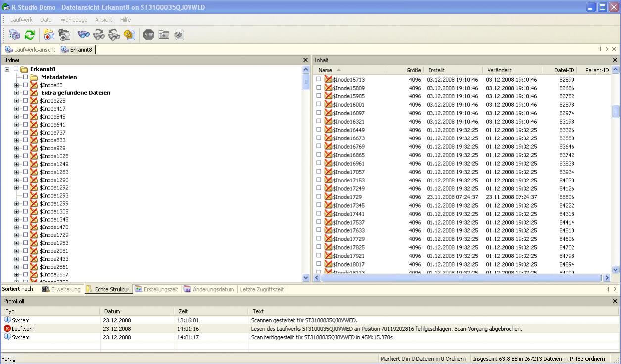Tick the $Inode417 checkbox in tree
The height and width of the screenshot is (364, 621).
(x=26, y=109)
